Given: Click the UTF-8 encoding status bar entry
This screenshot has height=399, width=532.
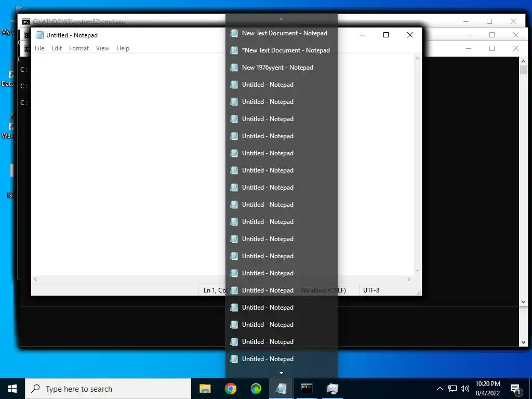Looking at the screenshot, I should point(371,290).
